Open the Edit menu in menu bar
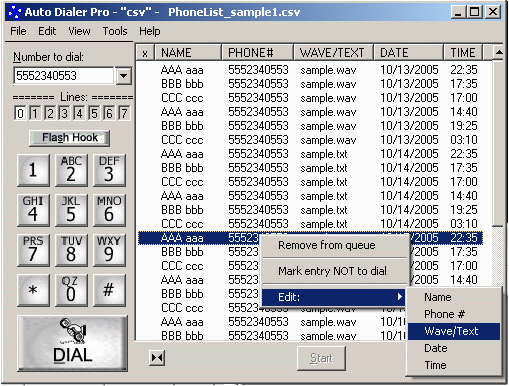 [x=47, y=31]
